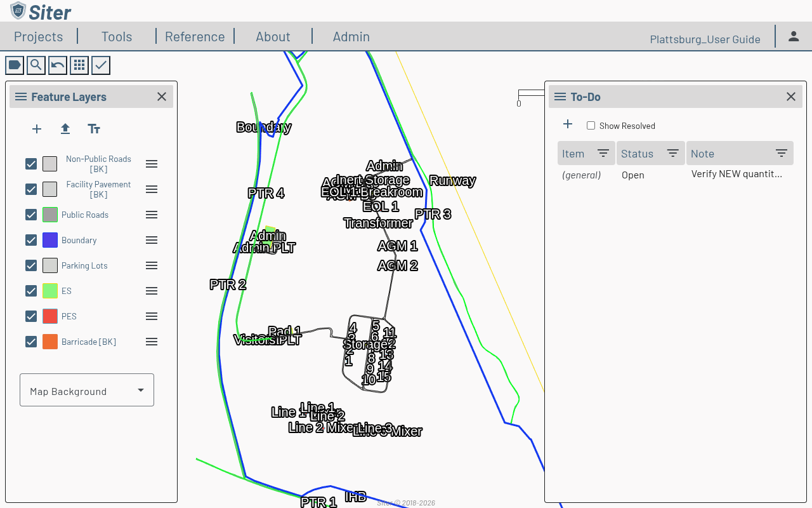Image resolution: width=812 pixels, height=508 pixels.
Task: Click the green ES layer color swatch
Action: [50, 291]
